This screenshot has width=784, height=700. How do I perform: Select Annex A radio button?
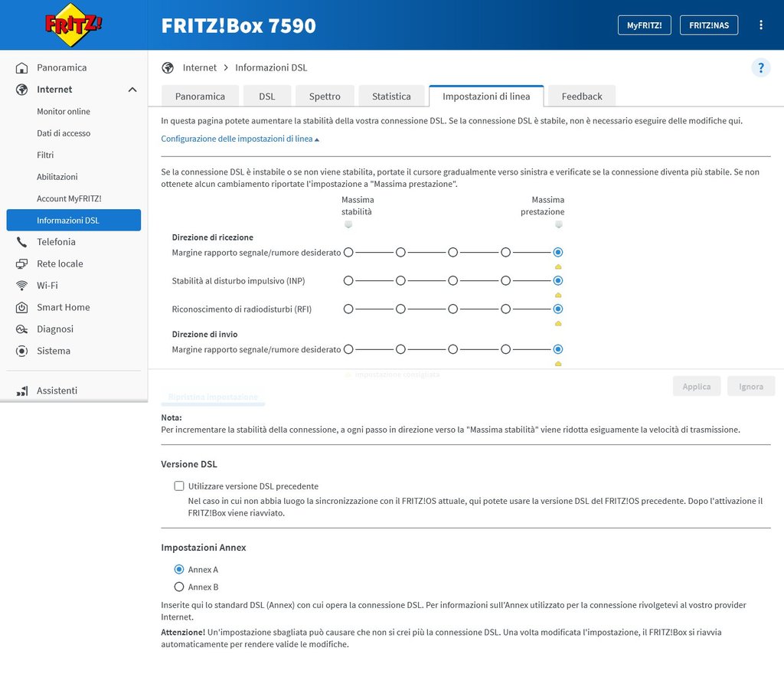pos(179,570)
